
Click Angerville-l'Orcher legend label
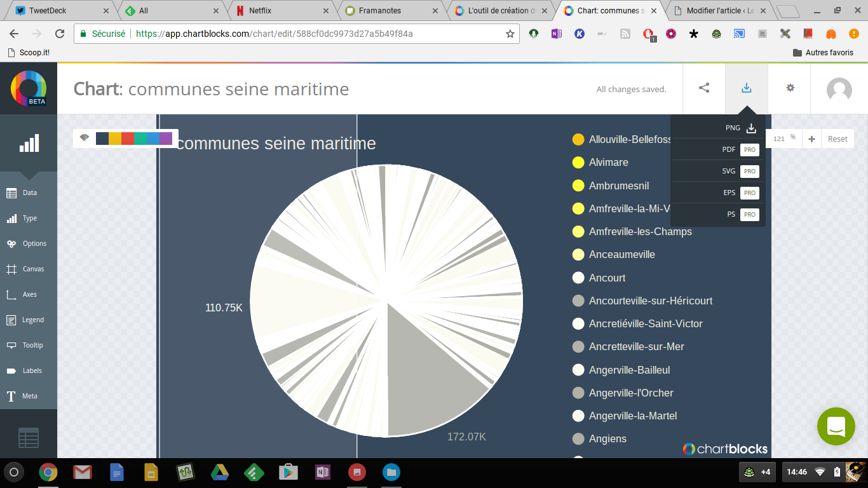[631, 393]
